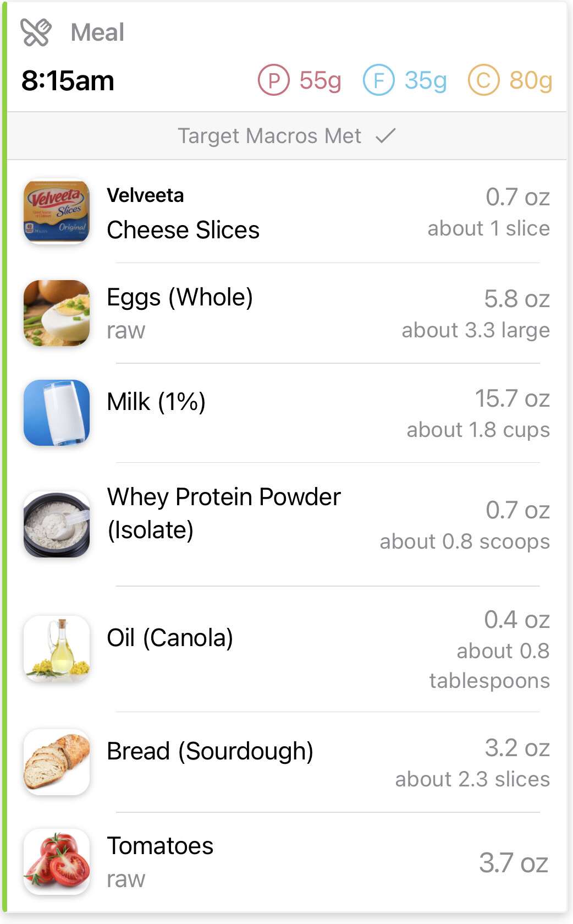This screenshot has width=573, height=924.
Task: Select the raw tomatoes icon
Action: click(57, 861)
